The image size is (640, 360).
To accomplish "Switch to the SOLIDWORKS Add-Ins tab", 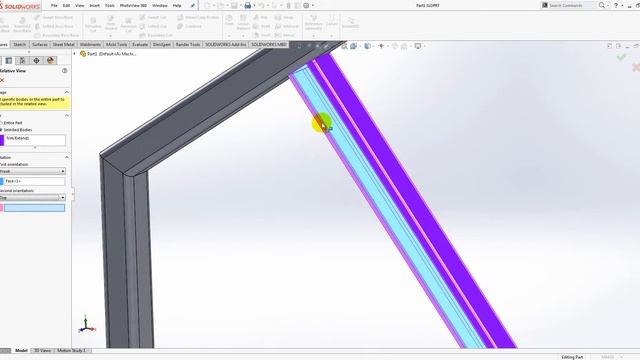I will click(x=225, y=44).
